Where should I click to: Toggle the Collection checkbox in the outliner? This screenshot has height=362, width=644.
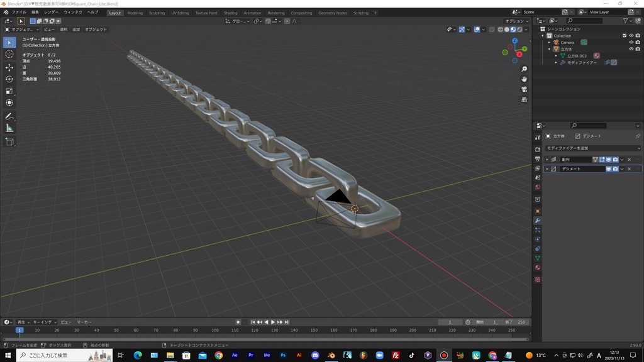(x=625, y=36)
